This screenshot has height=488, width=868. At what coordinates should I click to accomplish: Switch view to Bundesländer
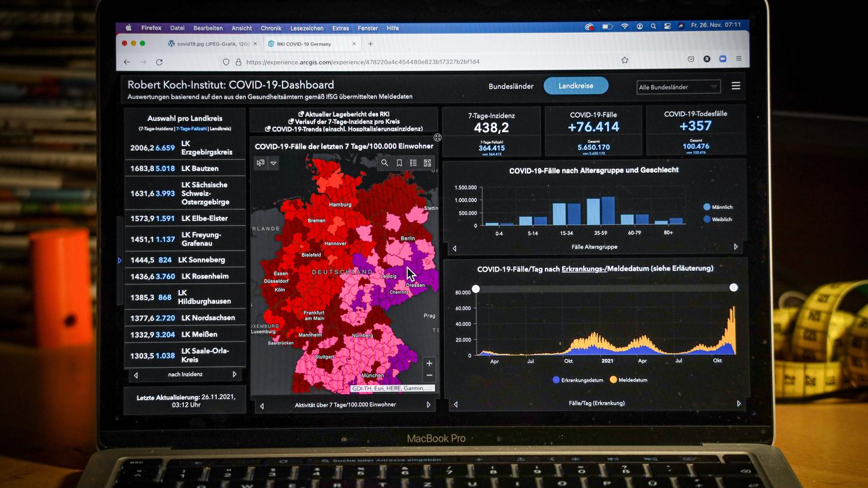click(x=511, y=87)
